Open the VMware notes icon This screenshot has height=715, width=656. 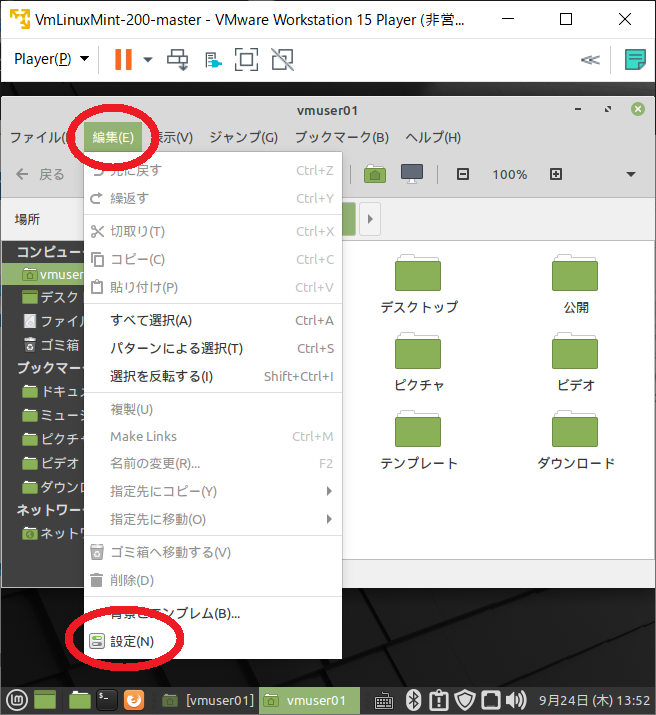pyautogui.click(x=635, y=59)
